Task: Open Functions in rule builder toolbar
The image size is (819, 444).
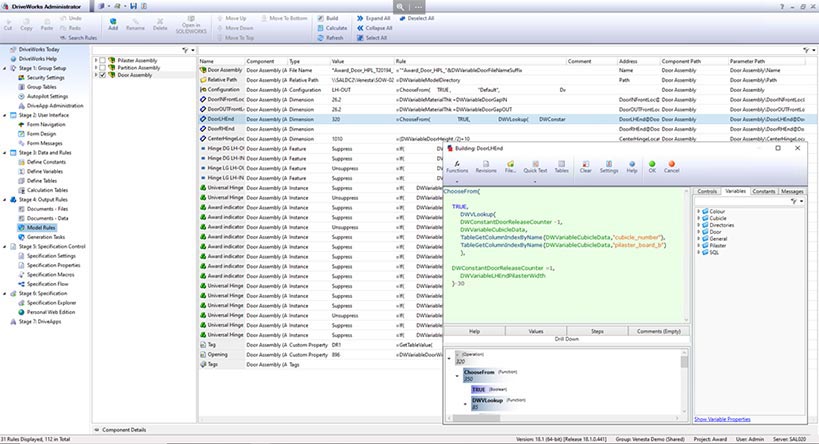Action: click(457, 167)
